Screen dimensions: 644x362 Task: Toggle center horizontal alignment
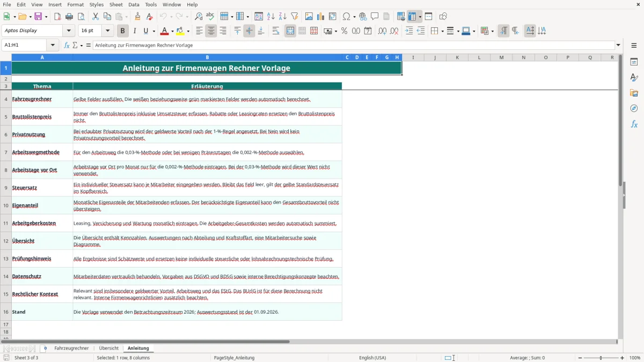tap(211, 31)
